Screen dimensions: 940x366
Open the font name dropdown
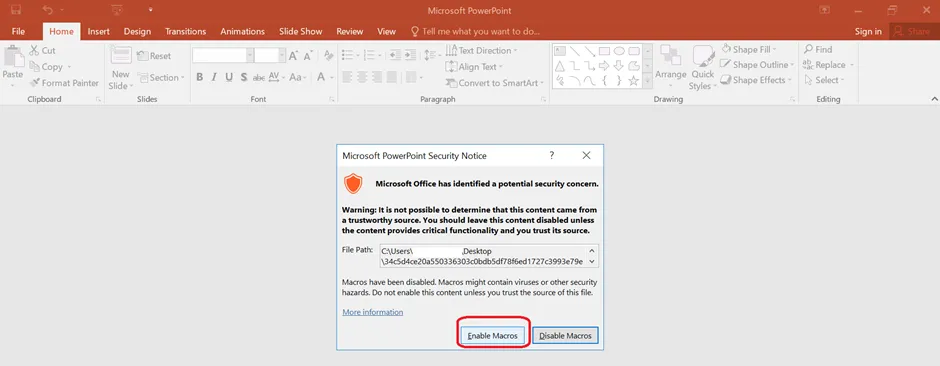pyautogui.click(x=249, y=56)
